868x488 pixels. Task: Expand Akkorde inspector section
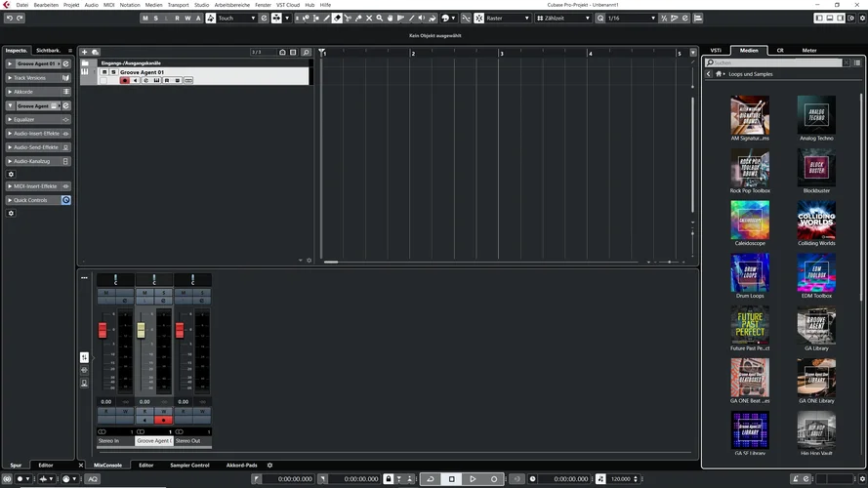tap(10, 92)
